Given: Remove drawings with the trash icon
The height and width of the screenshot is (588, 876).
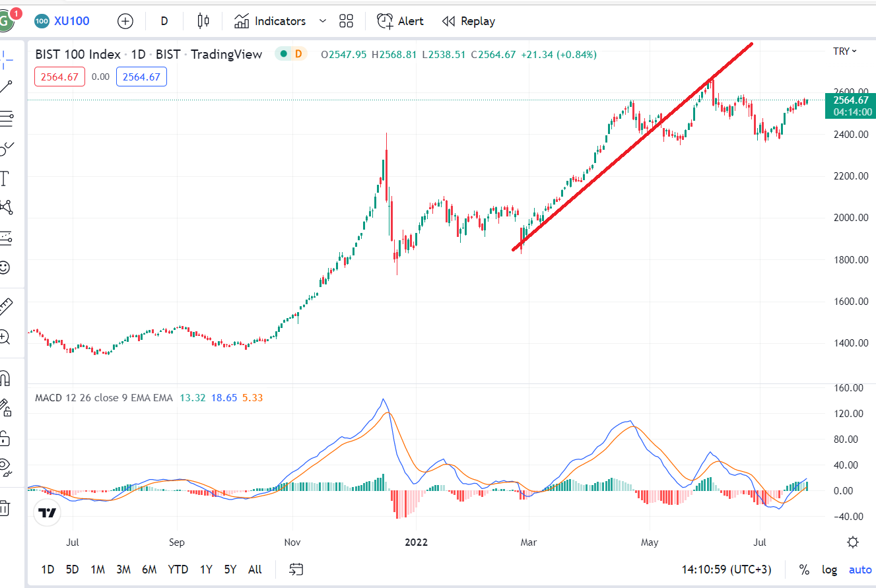Looking at the screenshot, I should click(5, 507).
